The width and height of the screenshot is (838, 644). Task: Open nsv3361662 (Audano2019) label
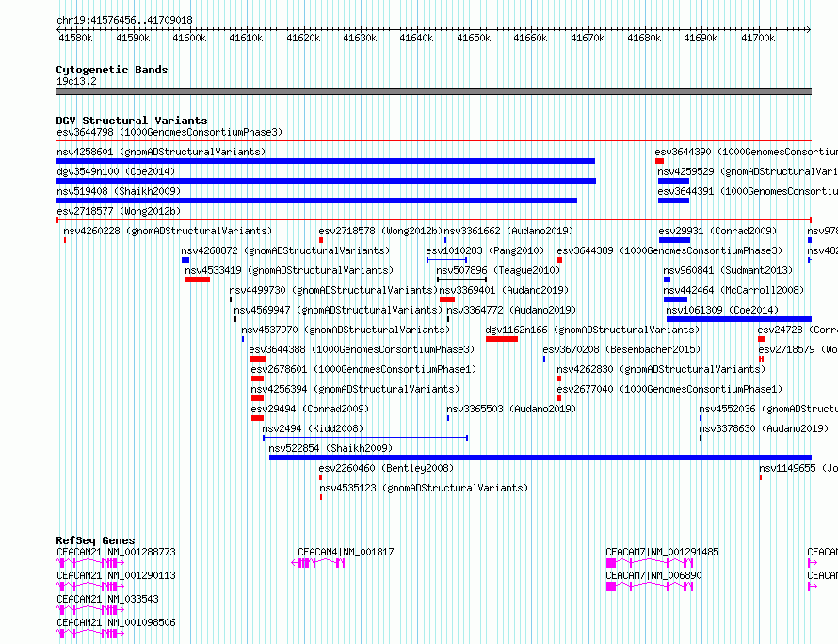(508, 231)
